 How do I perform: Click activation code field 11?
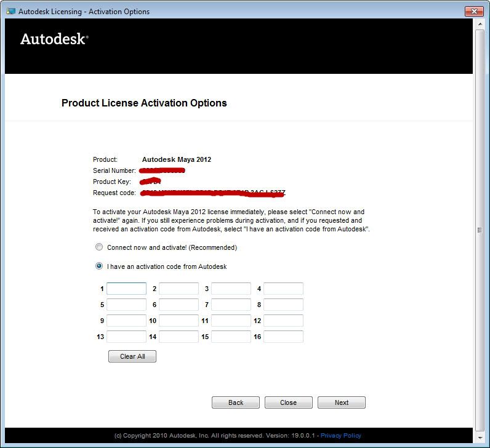click(x=231, y=321)
